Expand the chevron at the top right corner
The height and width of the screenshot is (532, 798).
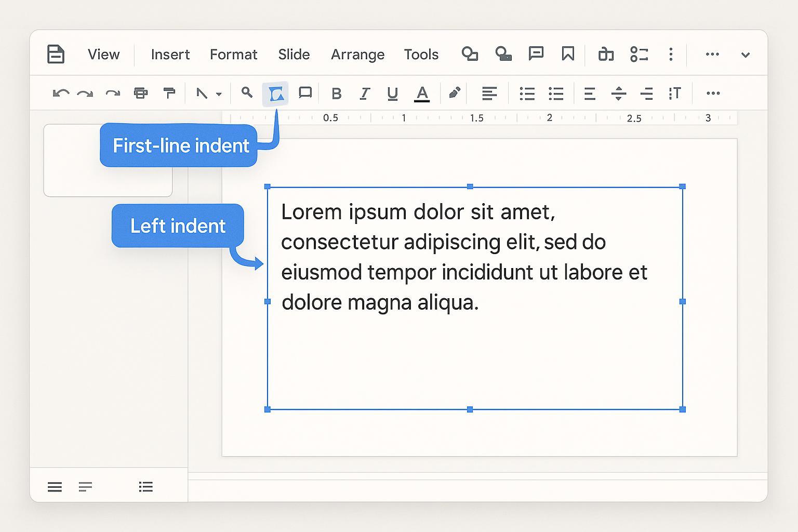point(745,55)
